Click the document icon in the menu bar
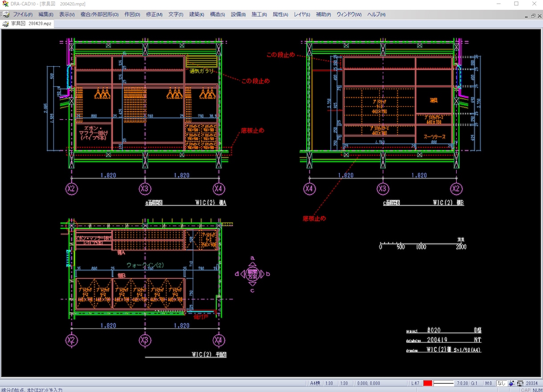The width and height of the screenshot is (543, 392). 6,14
